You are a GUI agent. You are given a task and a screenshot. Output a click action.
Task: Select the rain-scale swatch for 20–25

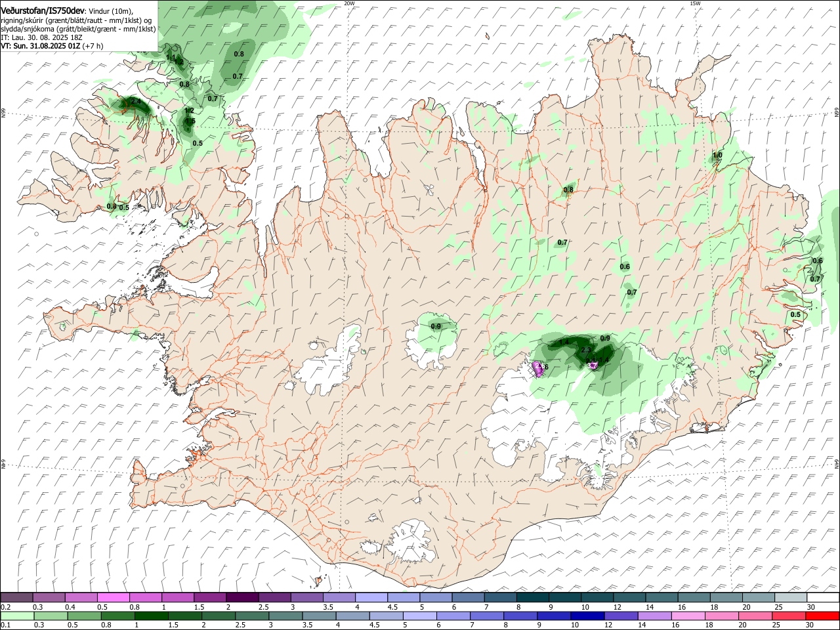click(x=755, y=616)
